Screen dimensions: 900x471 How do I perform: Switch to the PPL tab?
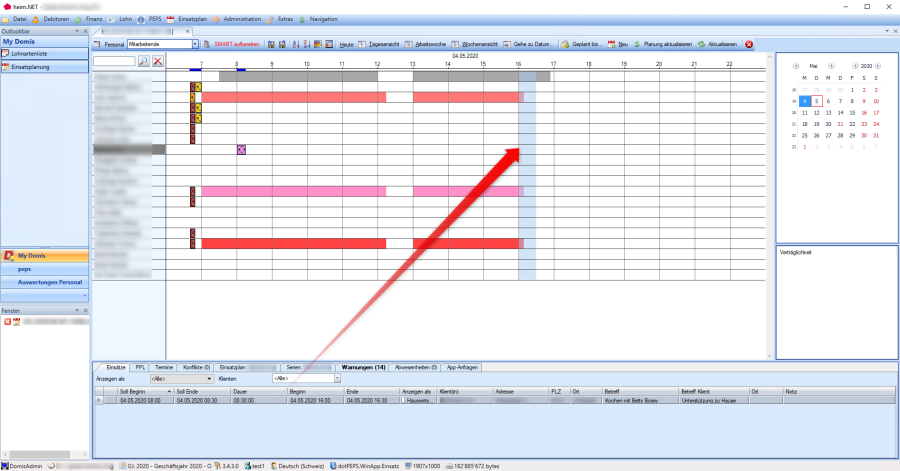[x=140, y=367]
